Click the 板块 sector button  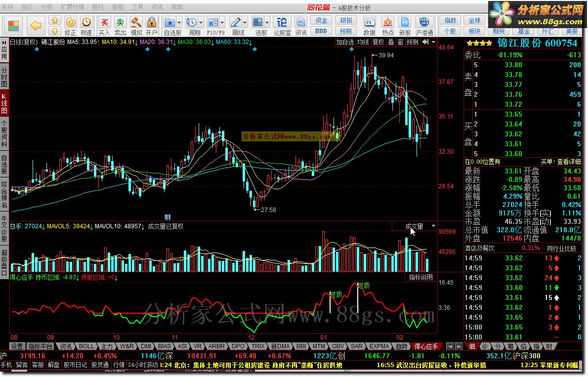[x=474, y=31]
